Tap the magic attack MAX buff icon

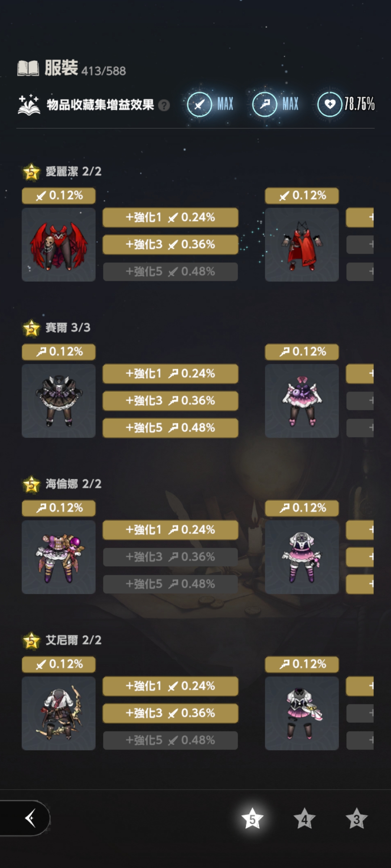coord(264,105)
